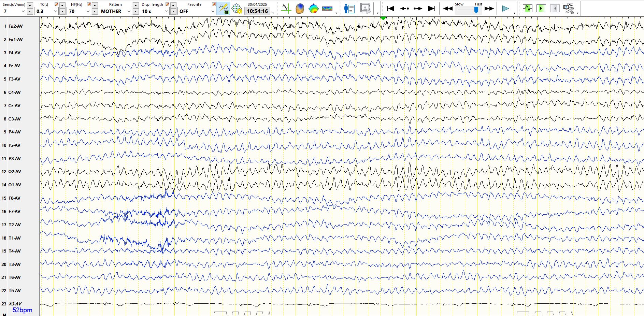Image resolution: width=644 pixels, height=316 pixels.
Task: Open the Sens(uV/mm) dropdown
Action: pyautogui.click(x=23, y=11)
